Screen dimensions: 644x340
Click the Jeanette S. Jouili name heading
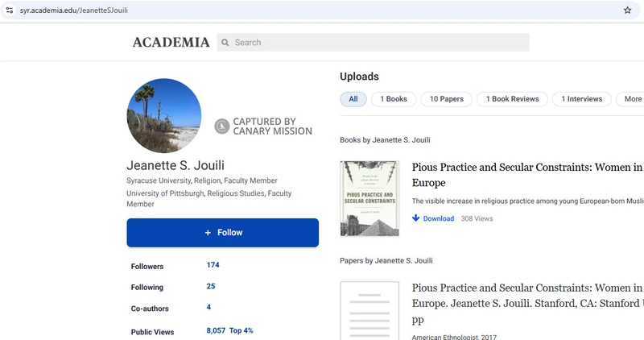[x=175, y=165]
